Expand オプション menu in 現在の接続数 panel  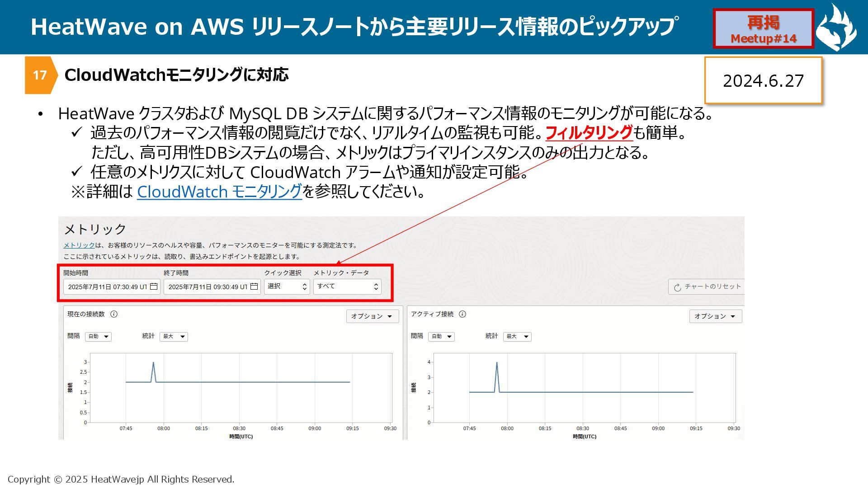point(372,316)
